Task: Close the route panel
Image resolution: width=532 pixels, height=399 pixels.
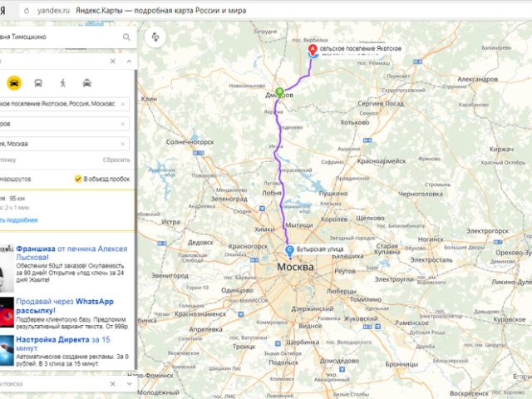Action: click(113, 61)
